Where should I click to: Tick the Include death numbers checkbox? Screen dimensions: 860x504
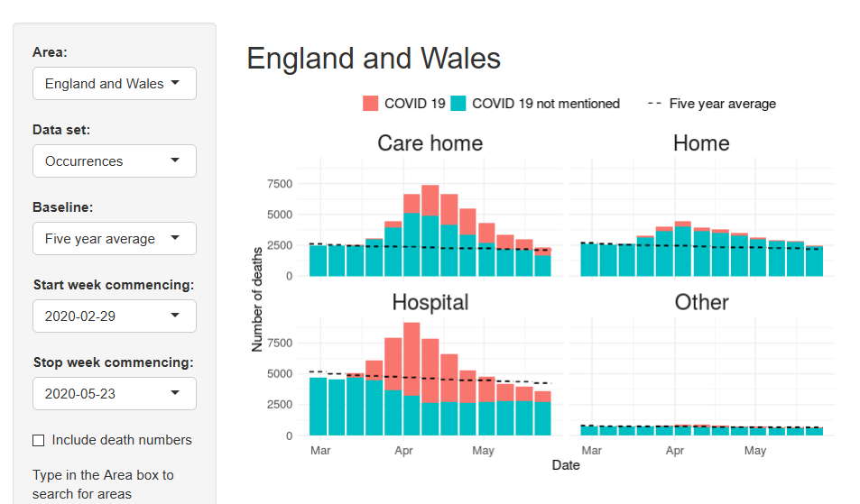coord(39,440)
